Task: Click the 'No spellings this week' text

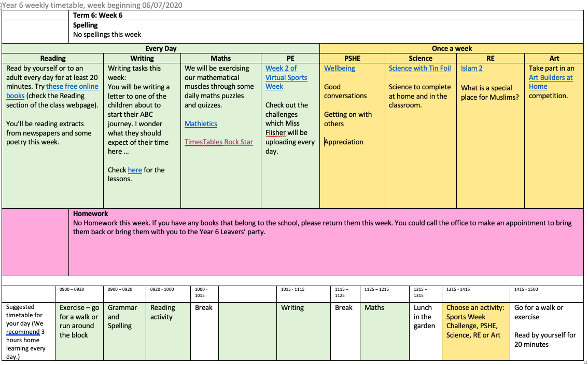Action: [x=107, y=34]
